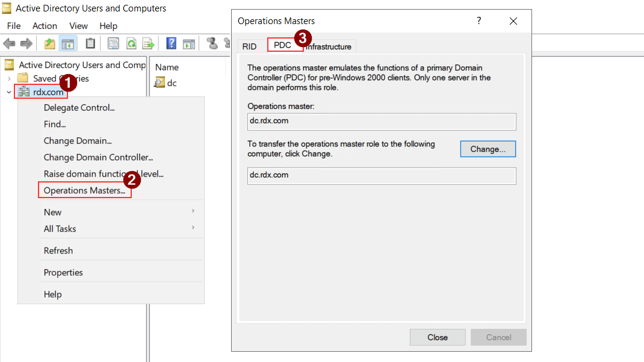Go up one level with folder icon
The image size is (644, 362).
pos(49,43)
